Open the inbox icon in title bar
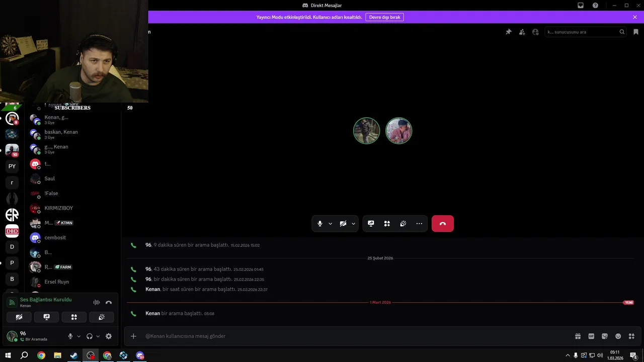The width and height of the screenshot is (644, 362). coord(581,5)
